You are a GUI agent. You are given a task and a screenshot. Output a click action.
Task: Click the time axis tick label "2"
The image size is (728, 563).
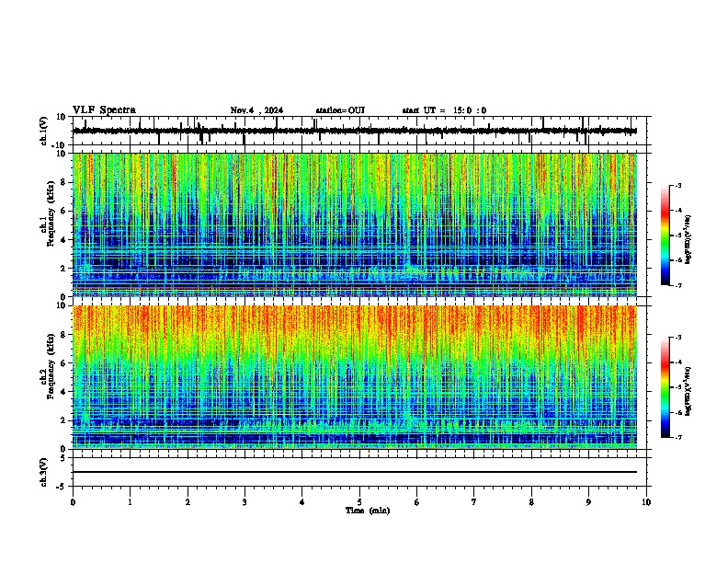(x=188, y=502)
